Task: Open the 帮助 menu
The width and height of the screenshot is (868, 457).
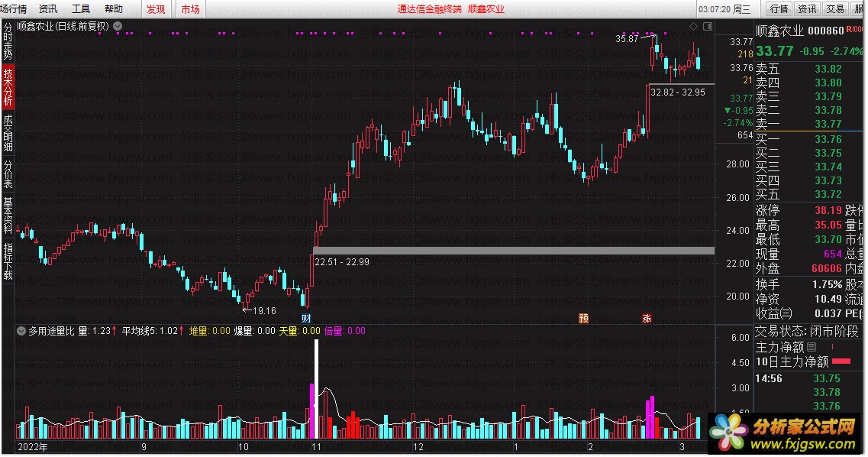Action: click(114, 9)
